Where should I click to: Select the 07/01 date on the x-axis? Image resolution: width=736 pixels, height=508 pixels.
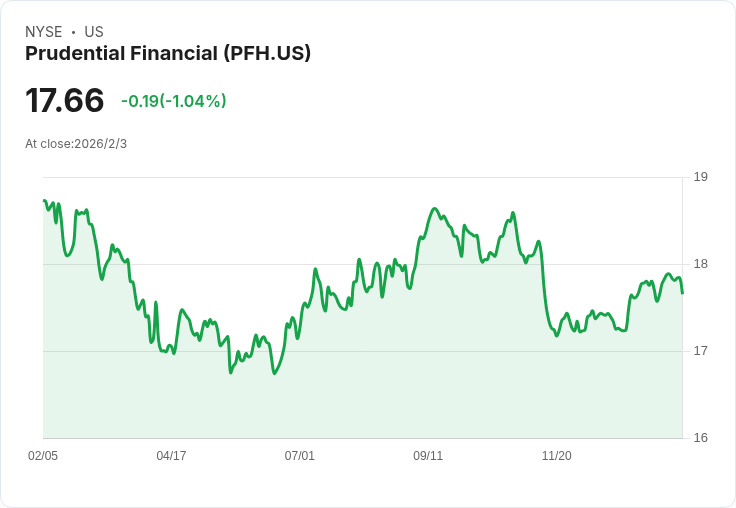(299, 456)
